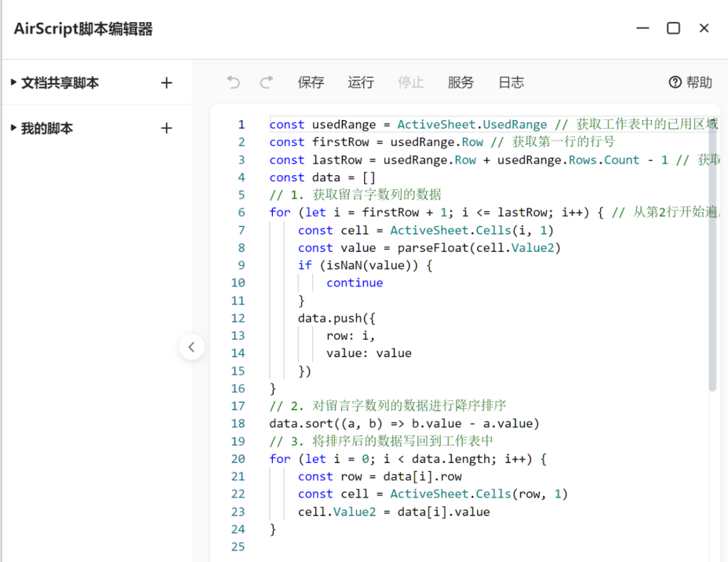
Task: Click 'row: i,' on line 13
Action: (351, 336)
